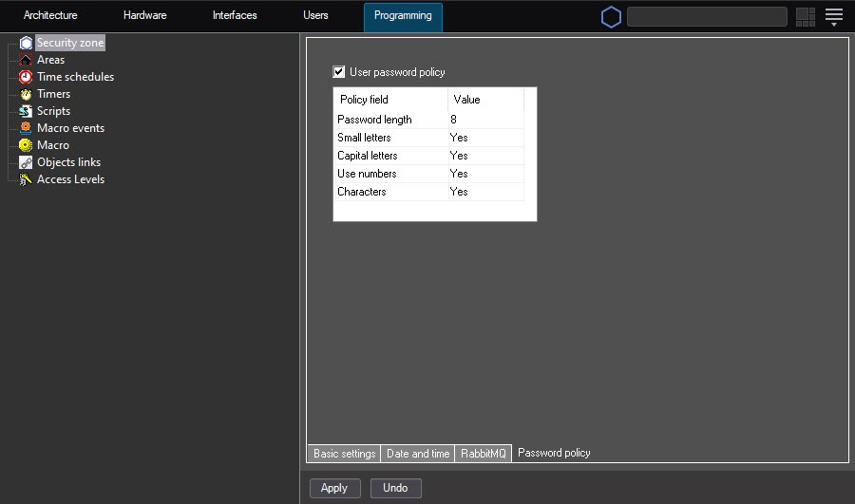Image resolution: width=855 pixels, height=504 pixels.
Task: Open the Date and time tab
Action: point(418,454)
